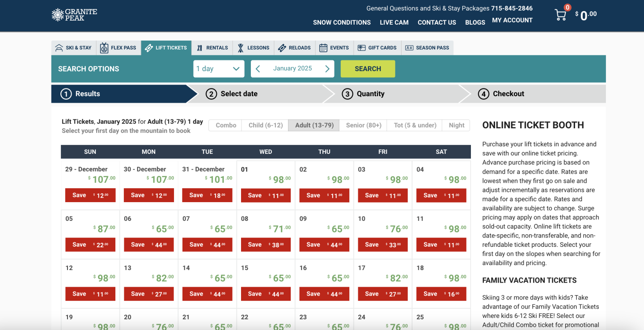The height and width of the screenshot is (330, 644).
Task: Select the Senior (80+) ticket type
Action: 364,125
